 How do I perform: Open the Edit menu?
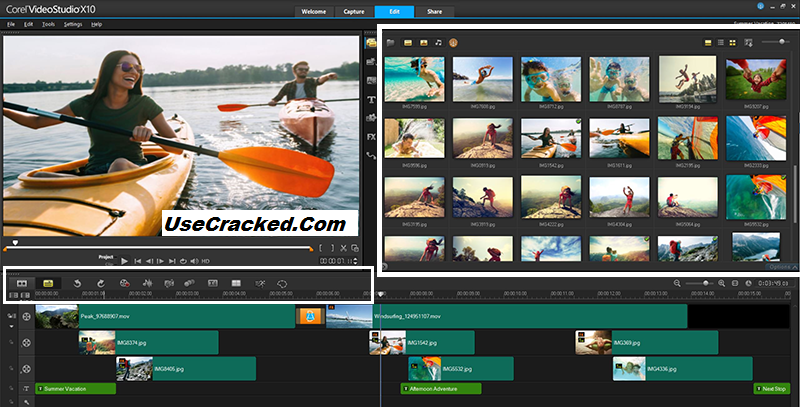click(x=29, y=24)
